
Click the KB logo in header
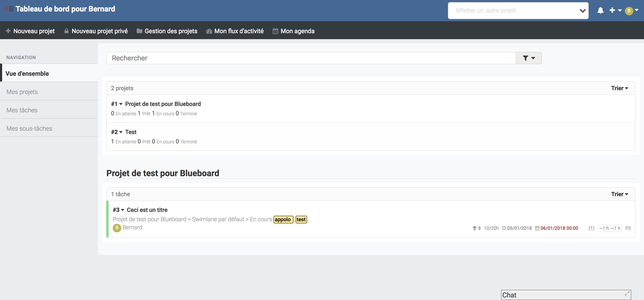point(9,9)
